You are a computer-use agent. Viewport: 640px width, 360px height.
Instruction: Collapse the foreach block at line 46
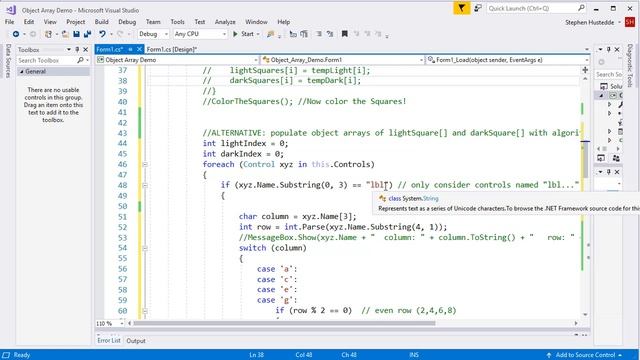(x=144, y=164)
